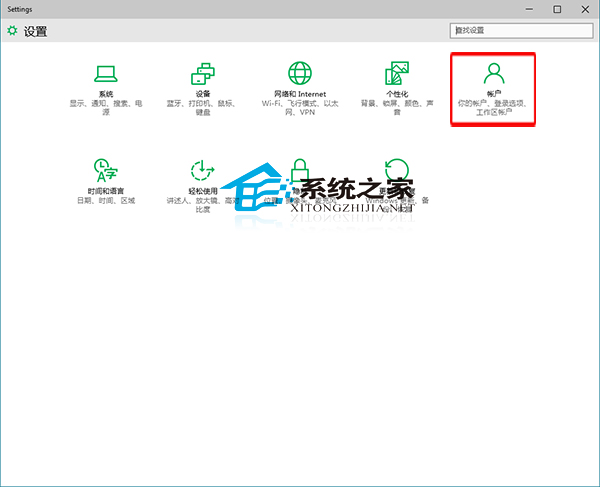Minimize the Settings window
Viewport: 600px width, 487px height.
pyautogui.click(x=529, y=9)
